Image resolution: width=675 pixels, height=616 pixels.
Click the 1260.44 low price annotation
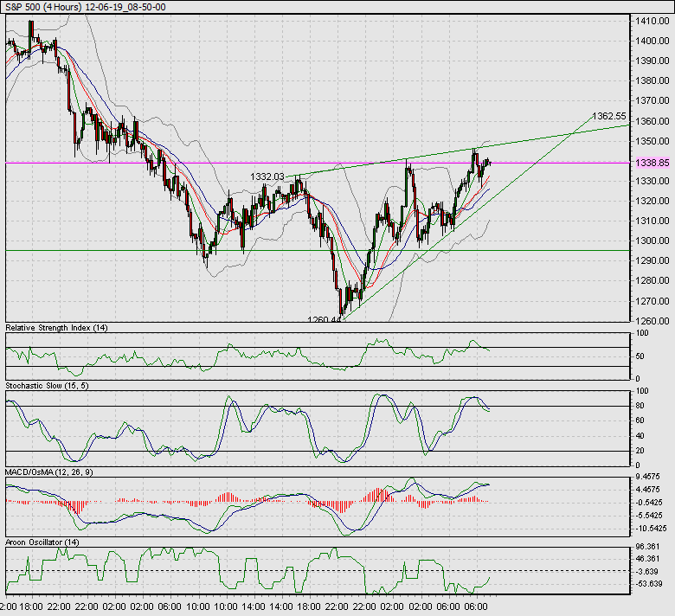point(324,319)
